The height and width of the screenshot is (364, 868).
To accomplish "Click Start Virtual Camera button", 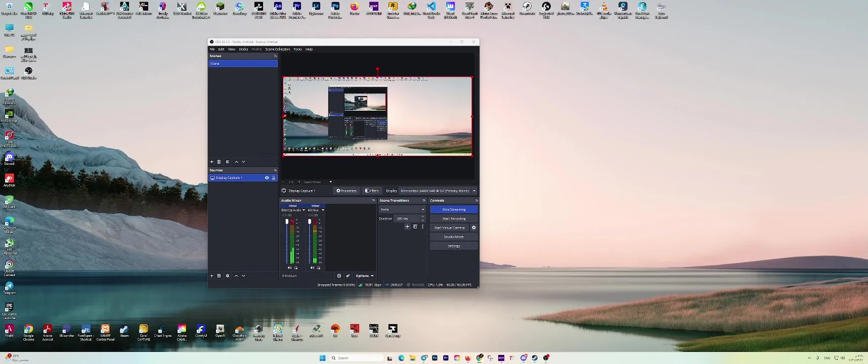I will pos(449,227).
